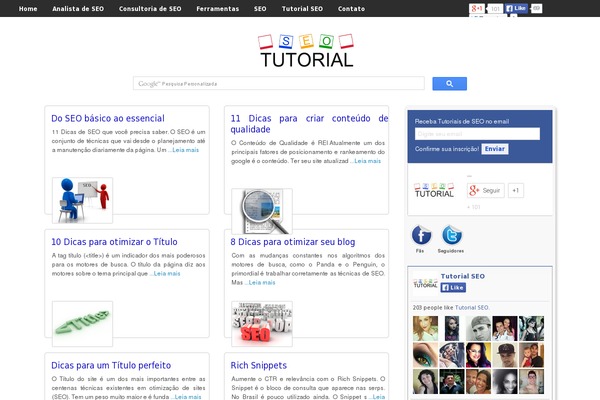Viewport: 600px width, 400px height.
Task: Open the Home menu item
Action: tap(28, 8)
